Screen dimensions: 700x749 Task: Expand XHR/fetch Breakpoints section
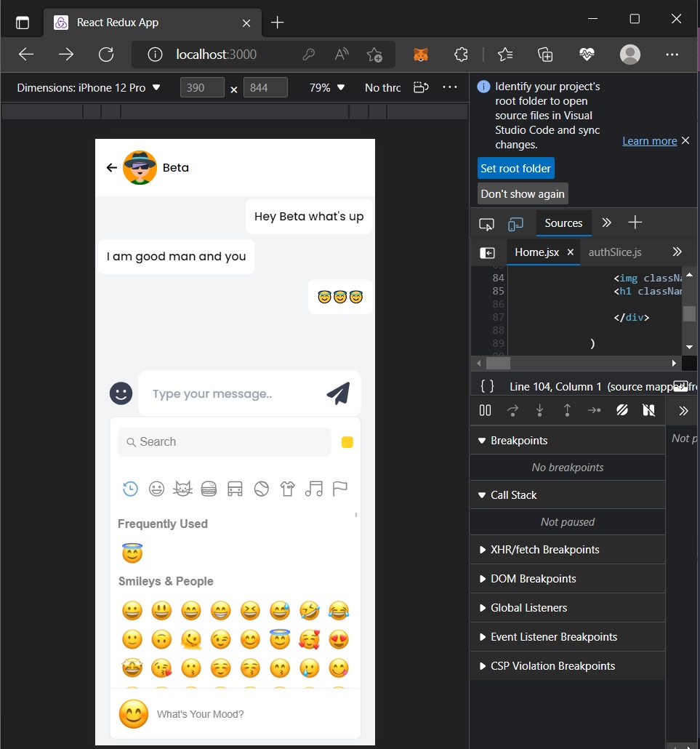(x=568, y=549)
